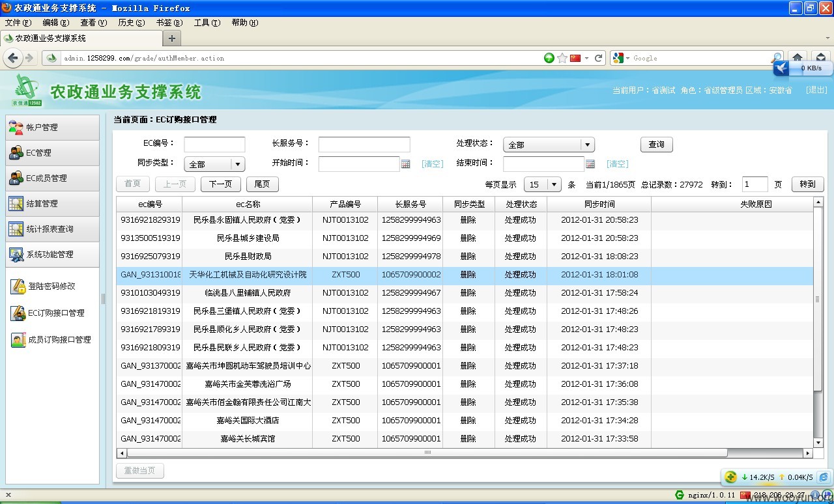Click the browser Back arrow button
This screenshot has width=834, height=504.
13,58
